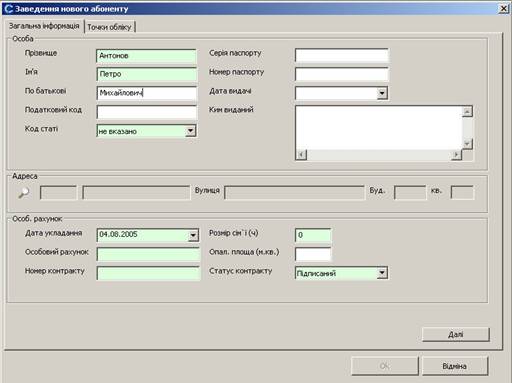Select the Загальна інформація tab
512x383 pixels.
44,26
